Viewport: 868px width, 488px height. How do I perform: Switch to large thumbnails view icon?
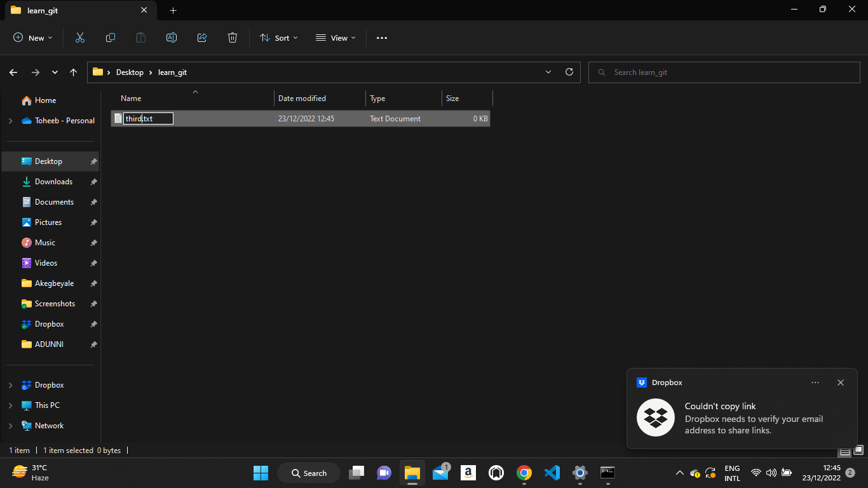pos(858,451)
